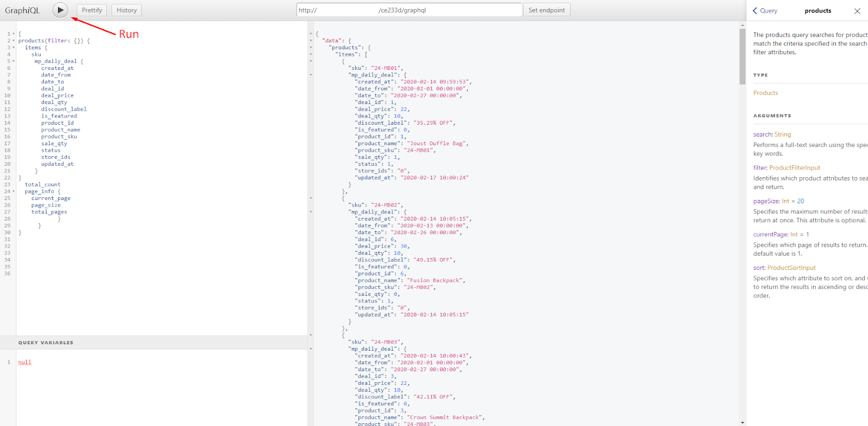Click "35.29% OFF" discount label in results
The height and width of the screenshot is (426, 868).
tap(433, 123)
